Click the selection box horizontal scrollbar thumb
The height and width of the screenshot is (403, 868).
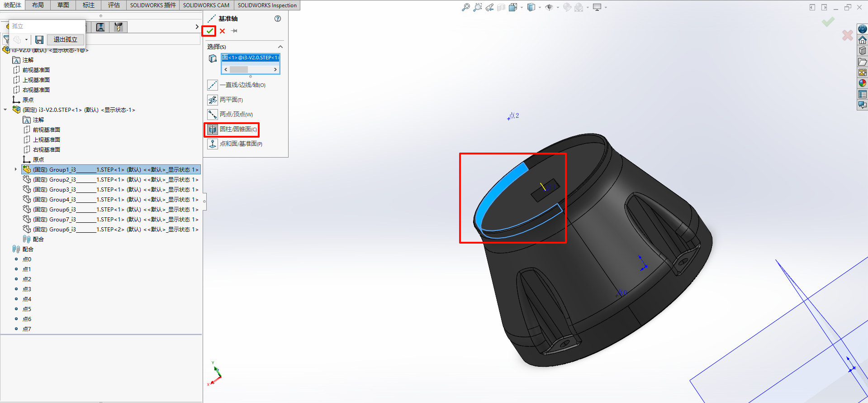pos(239,69)
